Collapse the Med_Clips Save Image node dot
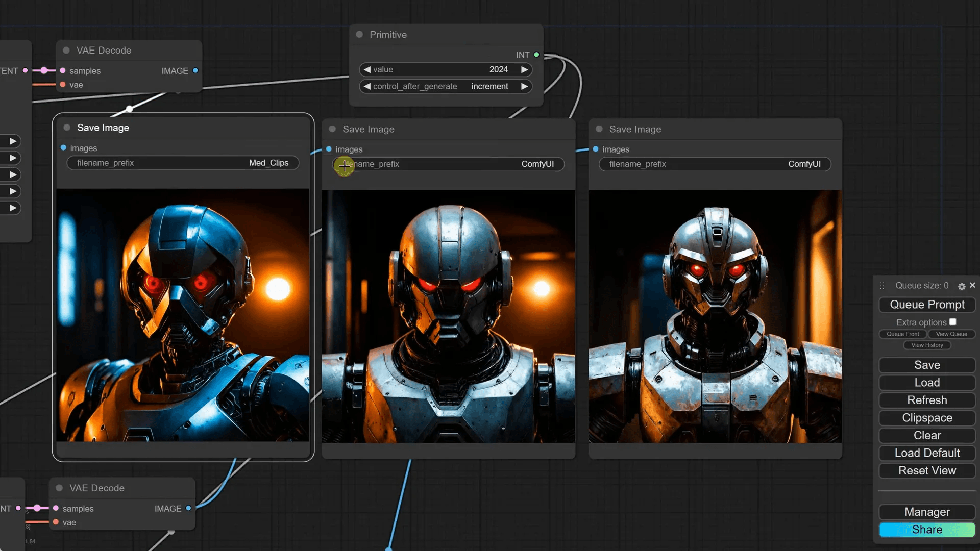Image resolution: width=980 pixels, height=551 pixels. point(67,128)
